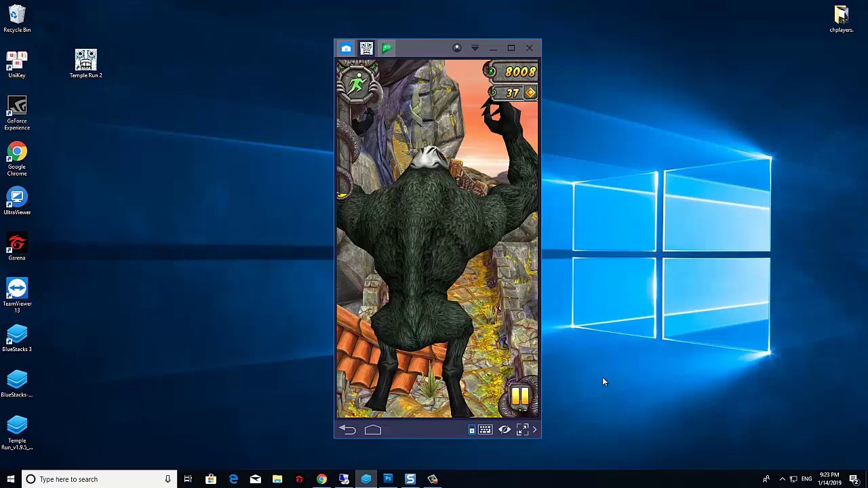This screenshot has height=488, width=868.
Task: Select the Temple Run 2 desktop shortcut
Action: [85, 64]
